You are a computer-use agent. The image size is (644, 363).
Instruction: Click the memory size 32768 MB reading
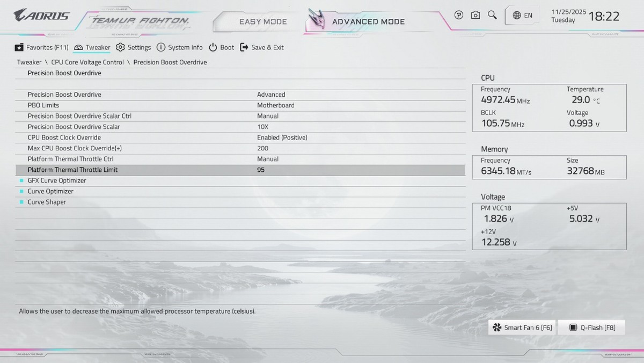(586, 171)
